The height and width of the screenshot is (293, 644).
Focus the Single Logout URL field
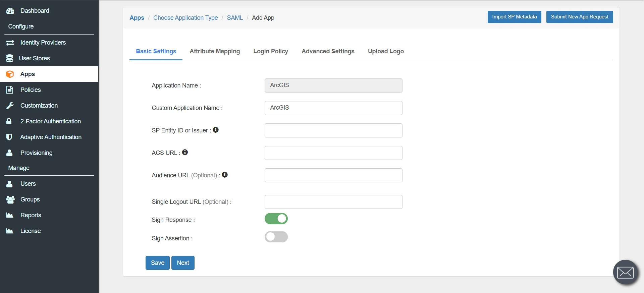(333, 202)
